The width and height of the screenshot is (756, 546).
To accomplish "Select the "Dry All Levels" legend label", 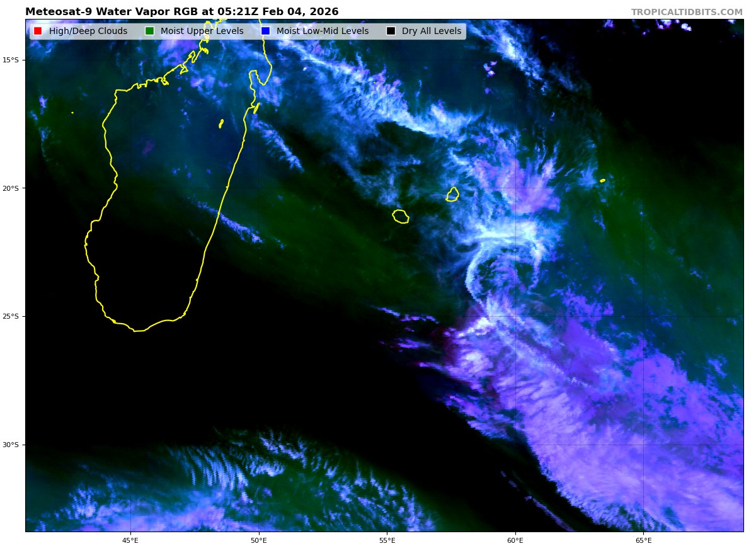I will tap(431, 31).
